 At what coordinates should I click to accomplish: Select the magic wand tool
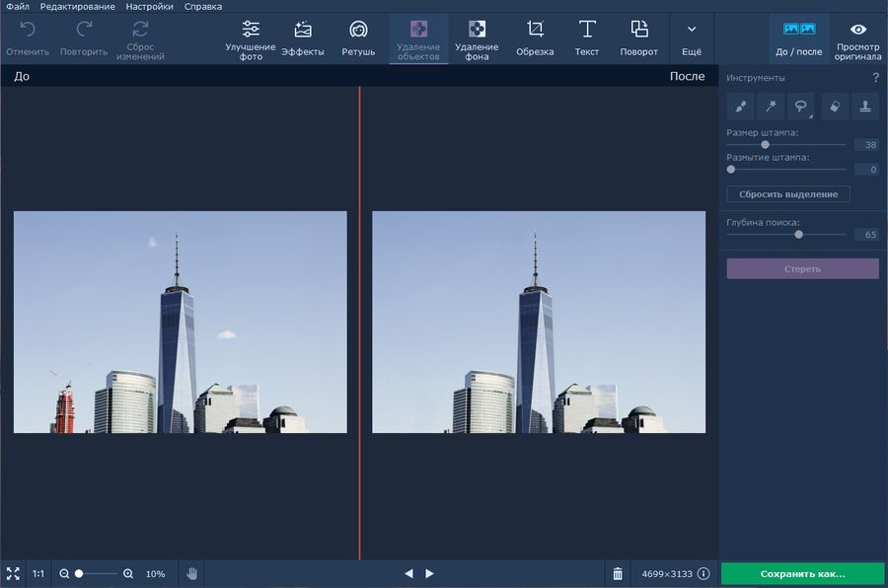[x=772, y=106]
